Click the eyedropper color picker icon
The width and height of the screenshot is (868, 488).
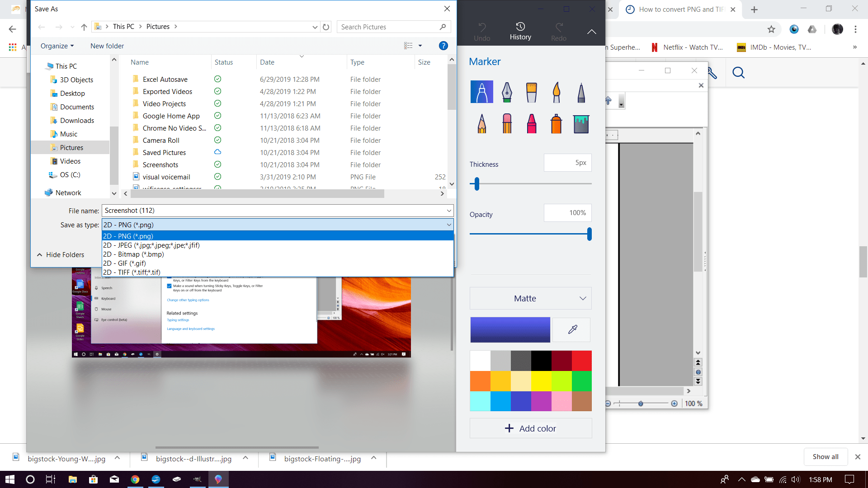tap(572, 329)
